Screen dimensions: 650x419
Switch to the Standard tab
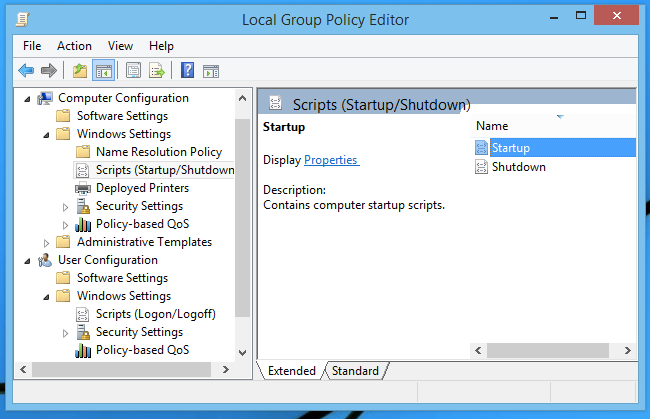[x=355, y=371]
